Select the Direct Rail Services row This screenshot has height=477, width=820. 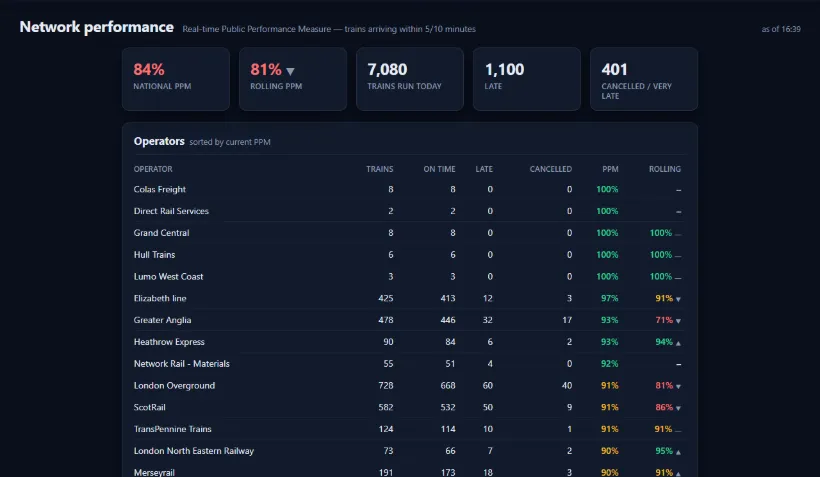(x=410, y=211)
